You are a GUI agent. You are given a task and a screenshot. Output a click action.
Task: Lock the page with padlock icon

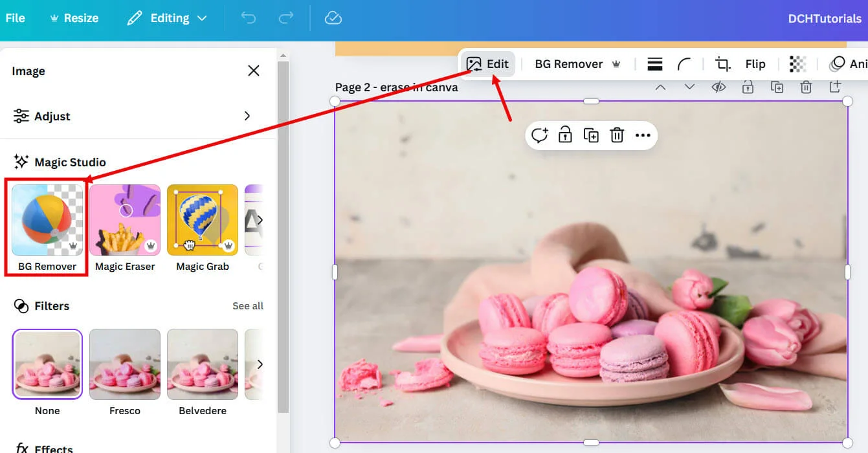tap(748, 87)
